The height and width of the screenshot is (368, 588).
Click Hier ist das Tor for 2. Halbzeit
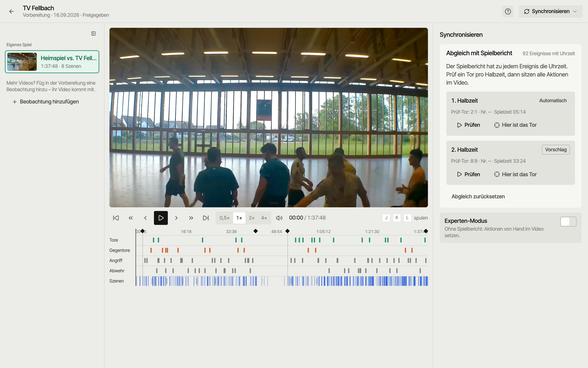[x=515, y=174]
